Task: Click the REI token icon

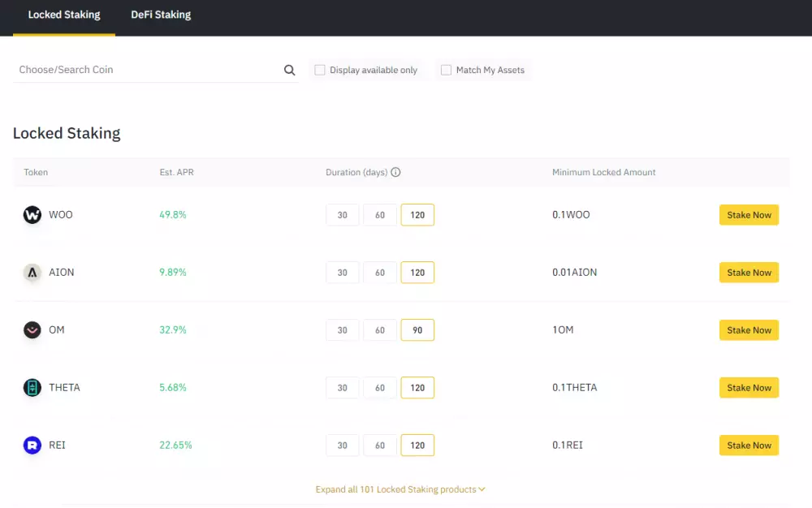Action: coord(32,445)
